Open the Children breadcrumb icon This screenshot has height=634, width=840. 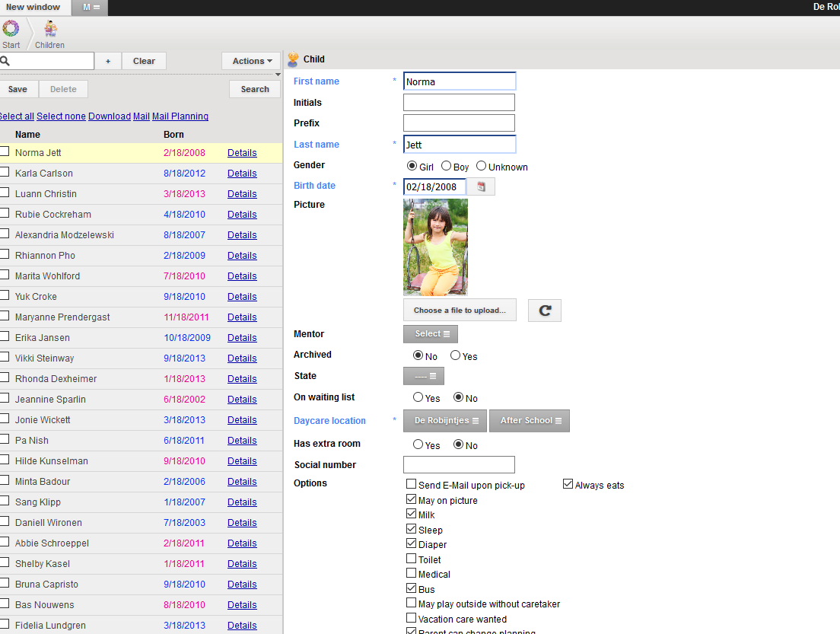point(50,28)
